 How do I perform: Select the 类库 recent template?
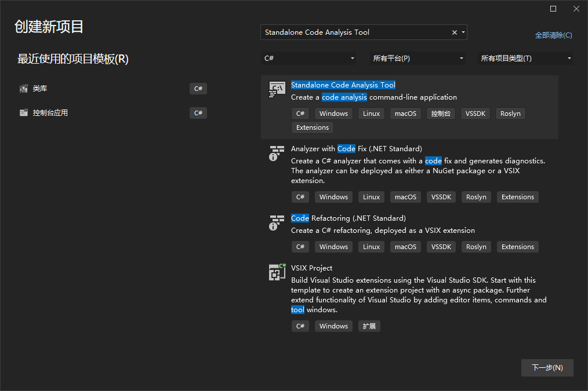[x=40, y=89]
